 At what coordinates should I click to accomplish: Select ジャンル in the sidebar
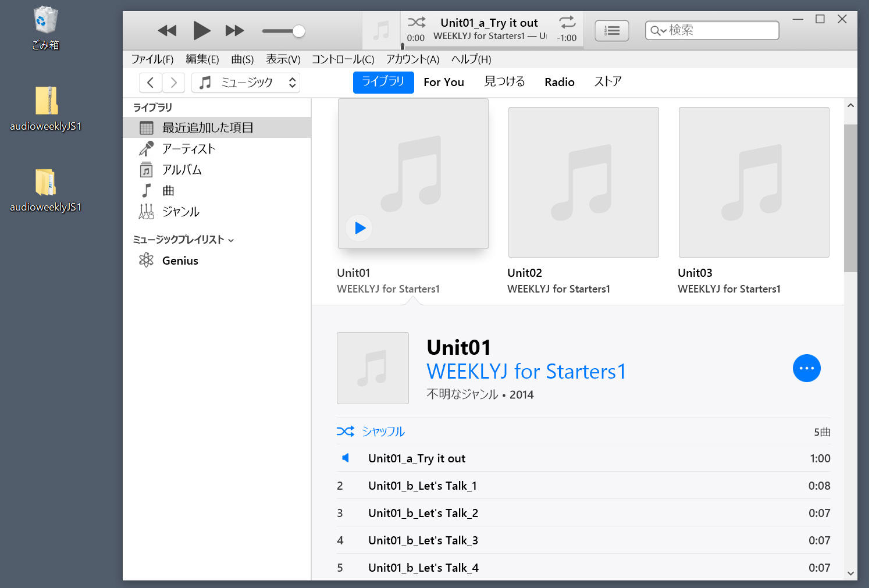[x=217, y=212]
